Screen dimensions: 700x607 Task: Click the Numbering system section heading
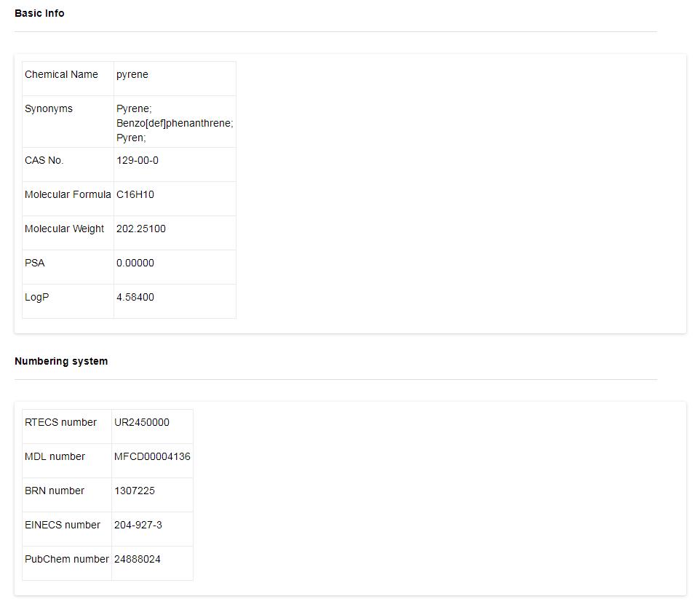[61, 361]
